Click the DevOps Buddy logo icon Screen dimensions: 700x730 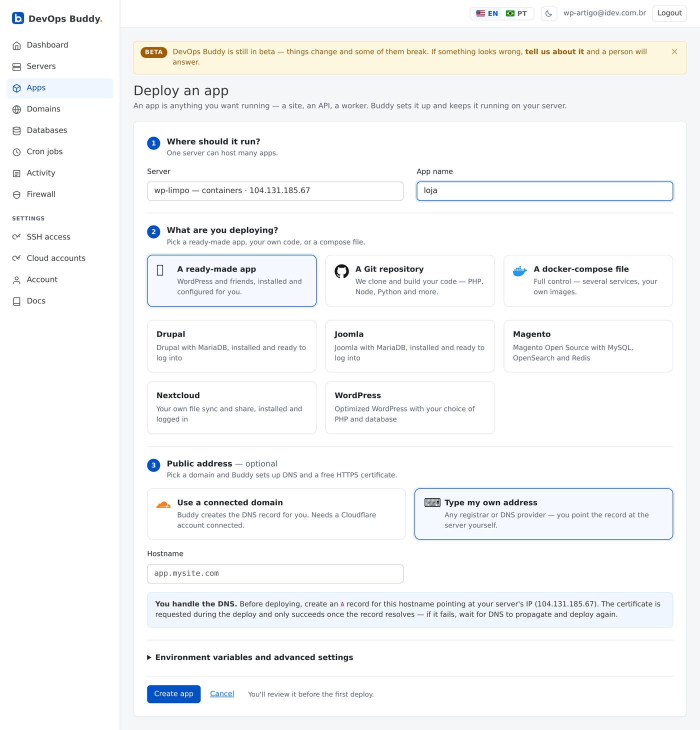click(18, 18)
